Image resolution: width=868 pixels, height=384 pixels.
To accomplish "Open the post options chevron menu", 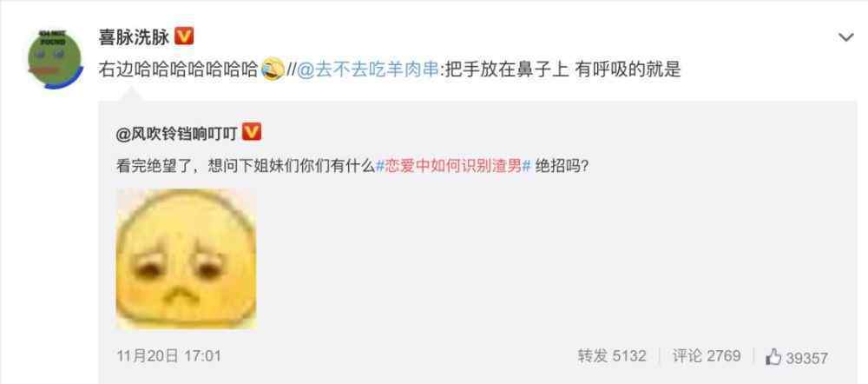I will [845, 37].
